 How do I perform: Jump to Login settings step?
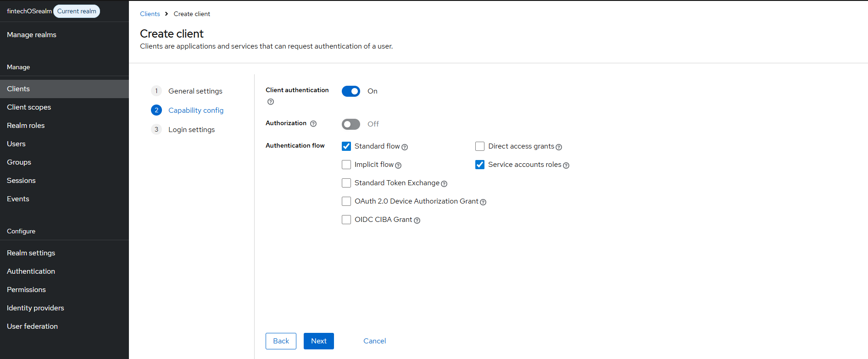191,130
